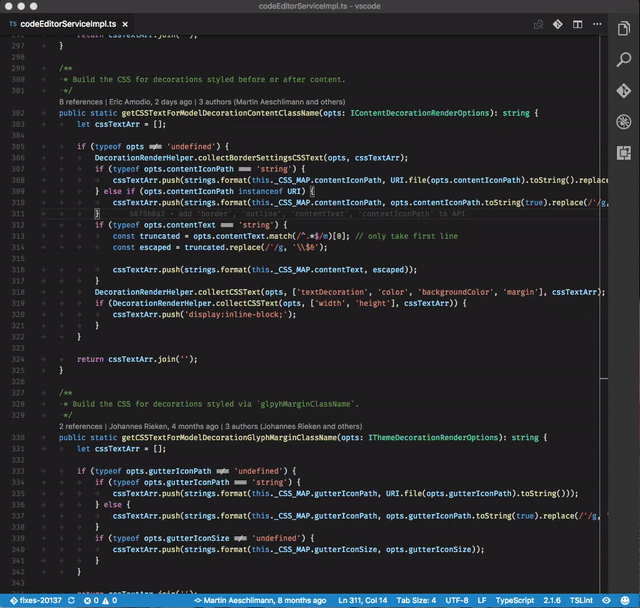The image size is (640, 608).
Task: Toggle the TSLint status bar item
Action: [x=582, y=601]
